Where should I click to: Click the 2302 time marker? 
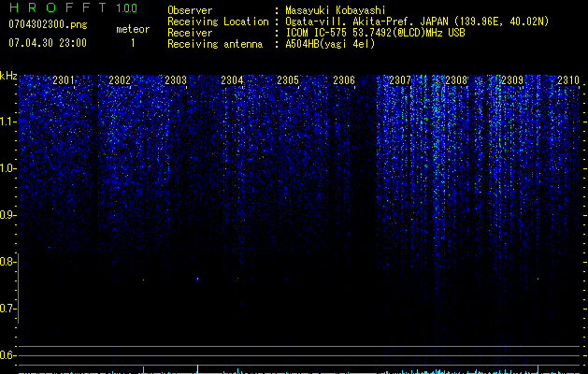point(120,80)
